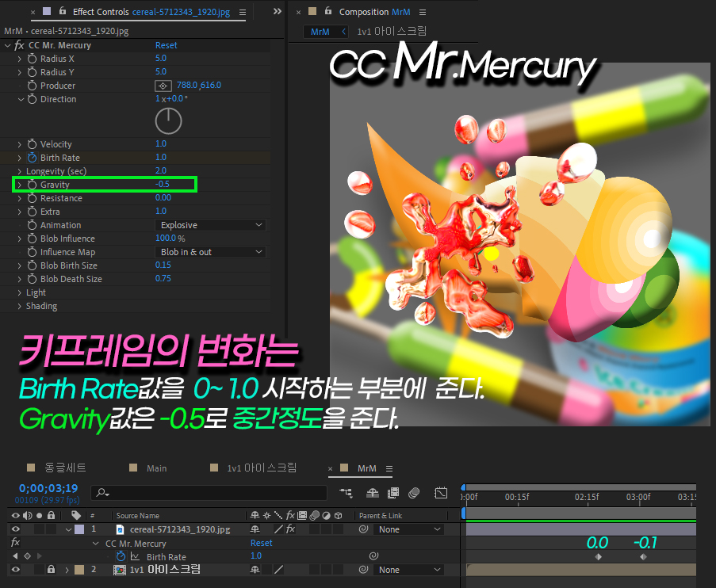Enable Motion Blur for the composition
This screenshot has width=716, height=588.
tap(414, 493)
